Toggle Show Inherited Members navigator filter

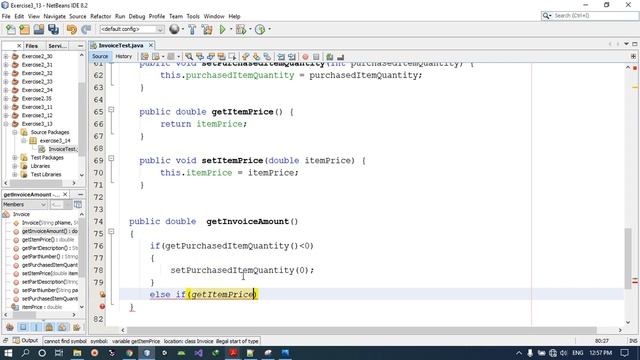tap(10, 327)
